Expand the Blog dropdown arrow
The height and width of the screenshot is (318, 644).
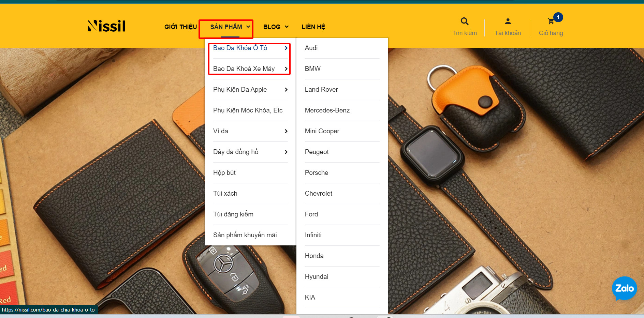287,27
